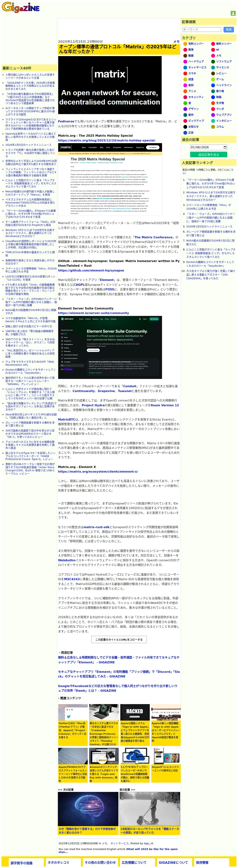Focus the キーワード search field
238x868 pixels.
tap(202, 30)
